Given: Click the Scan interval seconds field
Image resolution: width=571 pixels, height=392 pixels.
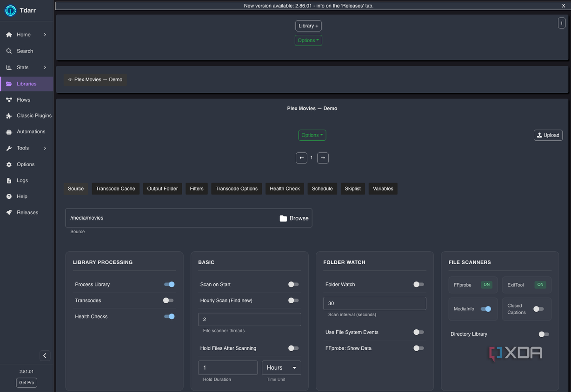Looking at the screenshot, I should [x=375, y=303].
